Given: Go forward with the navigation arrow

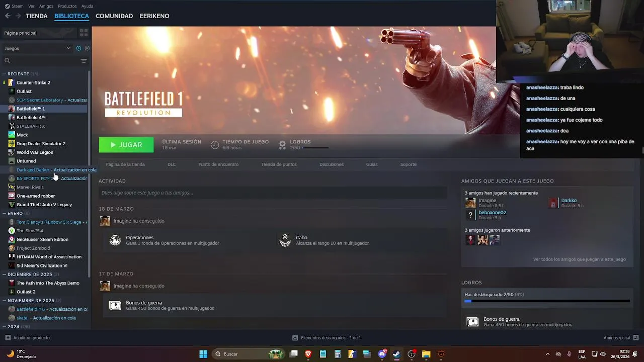Looking at the screenshot, I should [x=18, y=16].
